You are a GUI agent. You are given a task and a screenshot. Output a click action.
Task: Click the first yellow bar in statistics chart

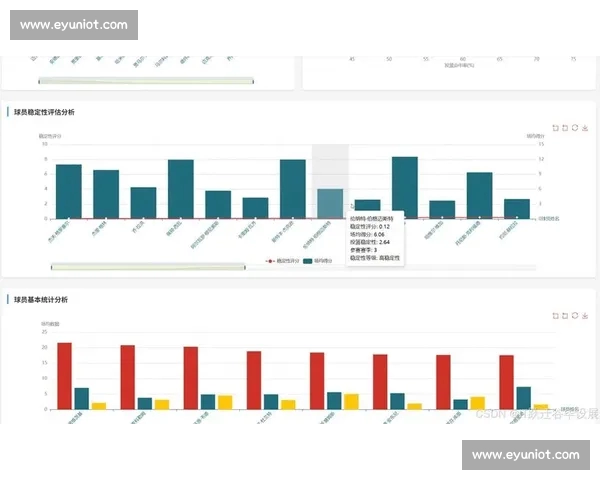pos(99,405)
